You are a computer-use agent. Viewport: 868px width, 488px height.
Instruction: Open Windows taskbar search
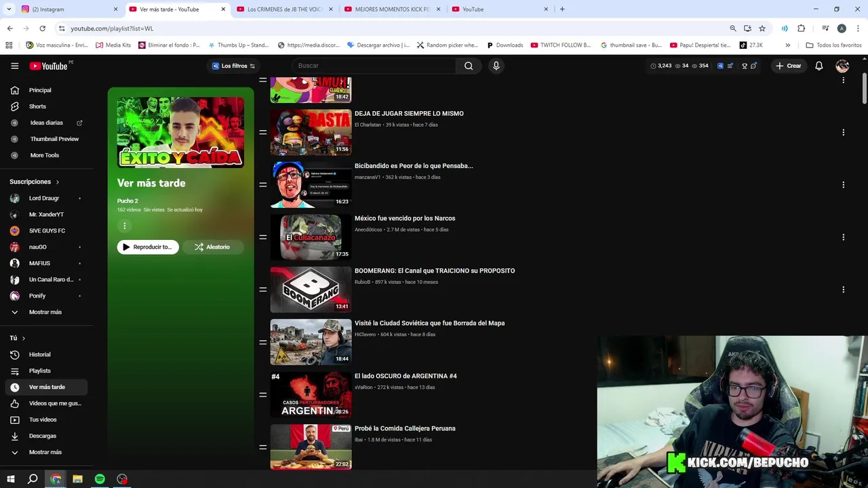tap(33, 479)
